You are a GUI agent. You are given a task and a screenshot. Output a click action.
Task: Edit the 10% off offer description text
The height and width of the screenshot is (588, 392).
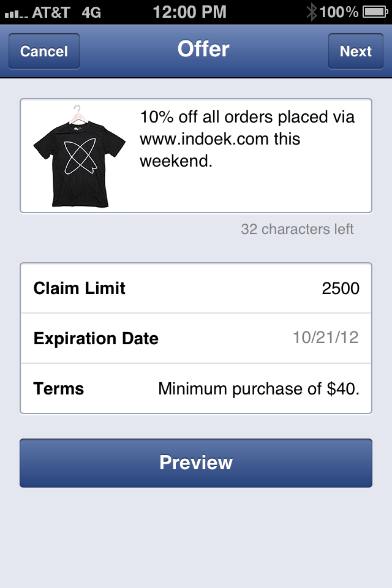(x=247, y=139)
